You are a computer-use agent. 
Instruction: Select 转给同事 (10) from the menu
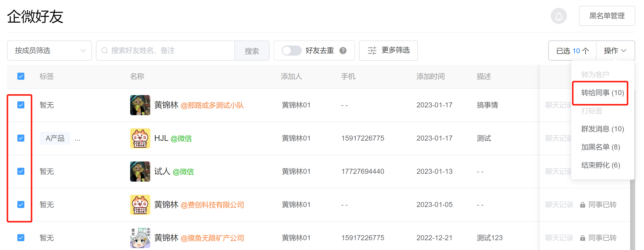(x=602, y=93)
